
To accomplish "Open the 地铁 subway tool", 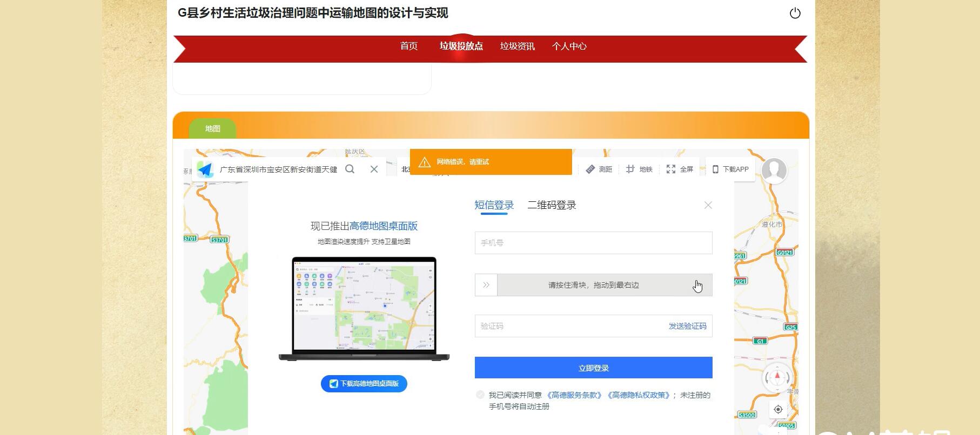I will 639,169.
